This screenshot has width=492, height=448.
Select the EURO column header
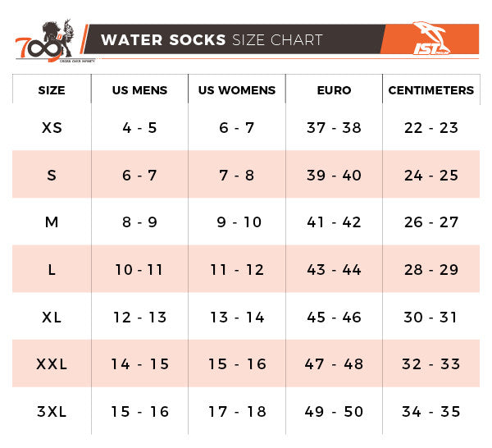click(334, 90)
